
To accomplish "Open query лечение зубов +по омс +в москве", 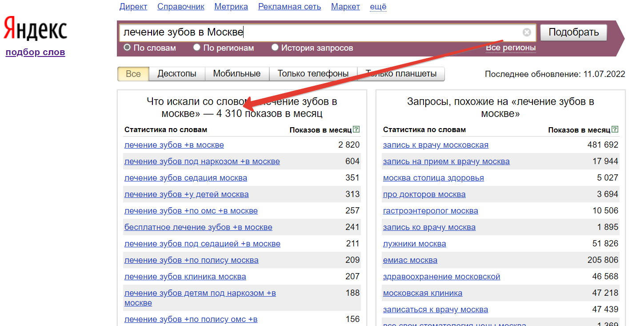I will tap(191, 211).
